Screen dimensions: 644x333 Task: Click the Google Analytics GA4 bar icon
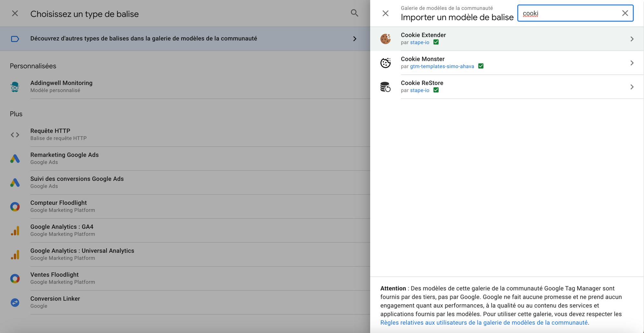click(x=15, y=231)
